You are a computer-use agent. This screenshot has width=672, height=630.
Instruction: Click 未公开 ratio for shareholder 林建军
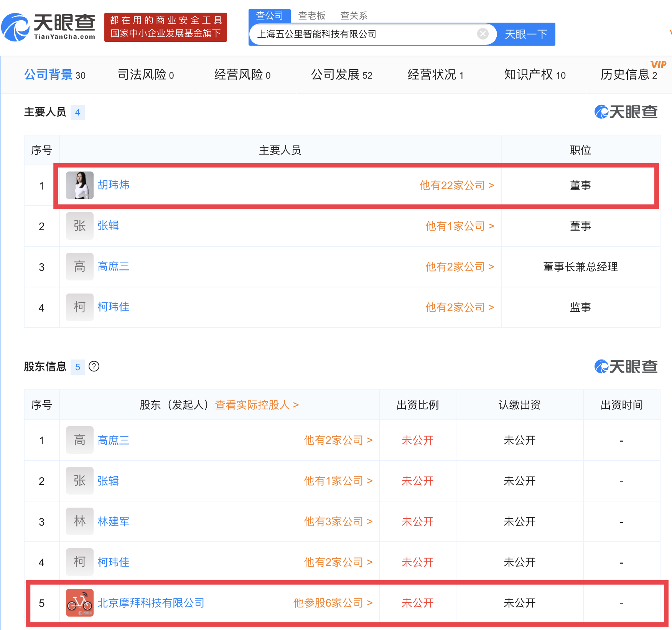pyautogui.click(x=418, y=522)
